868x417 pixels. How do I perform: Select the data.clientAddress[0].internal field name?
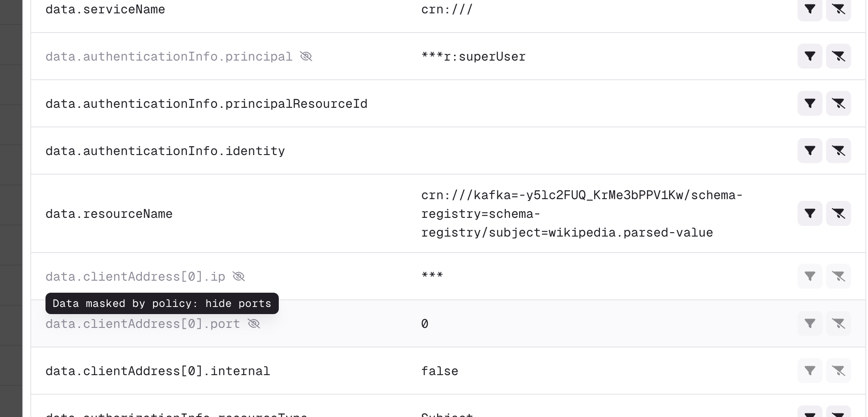tap(158, 371)
